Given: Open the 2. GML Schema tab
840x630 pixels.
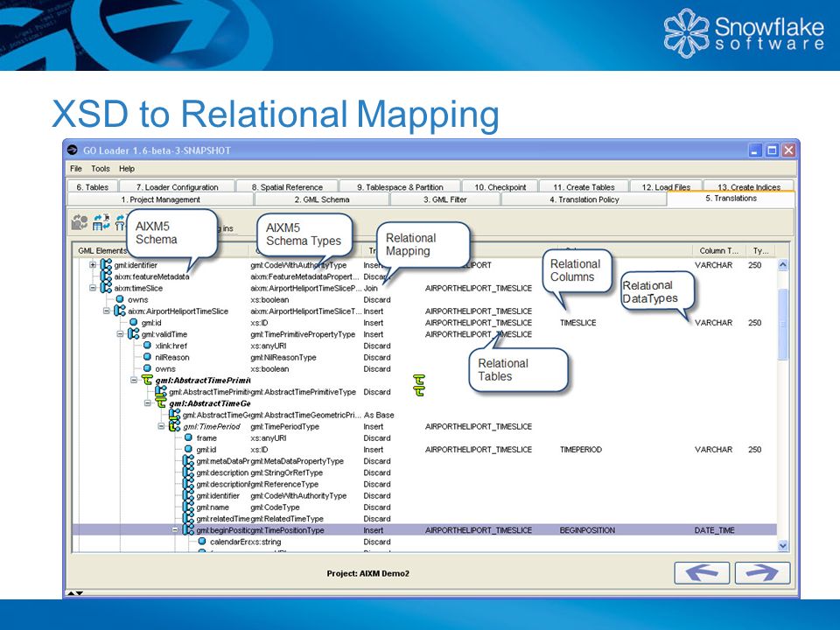Looking at the screenshot, I should tap(322, 199).
